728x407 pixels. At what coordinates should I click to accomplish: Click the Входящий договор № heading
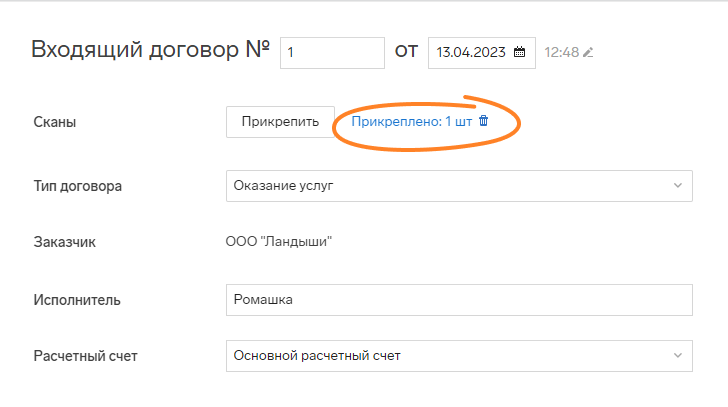[150, 50]
